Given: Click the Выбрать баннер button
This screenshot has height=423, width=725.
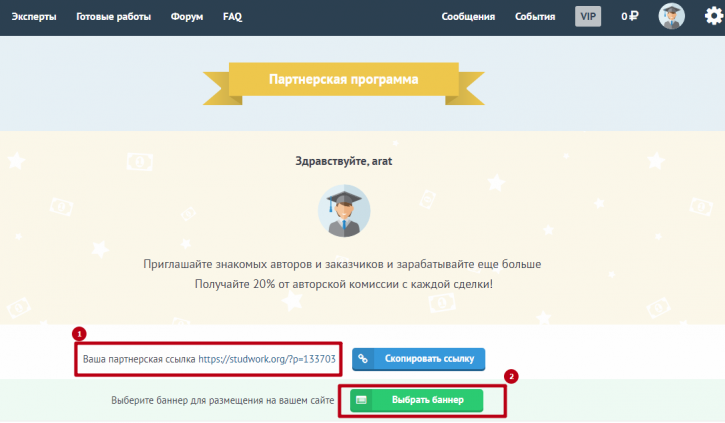Looking at the screenshot, I should click(417, 400).
